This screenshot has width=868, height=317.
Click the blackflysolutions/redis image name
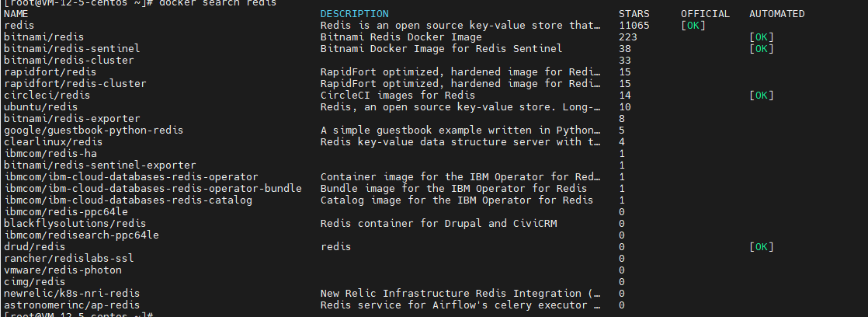[75, 223]
